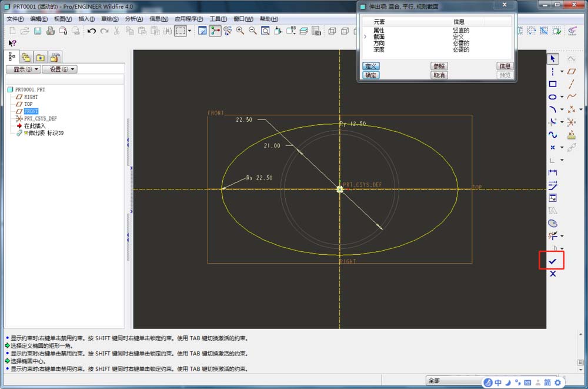Select the Dimension creation tool

(x=552, y=172)
